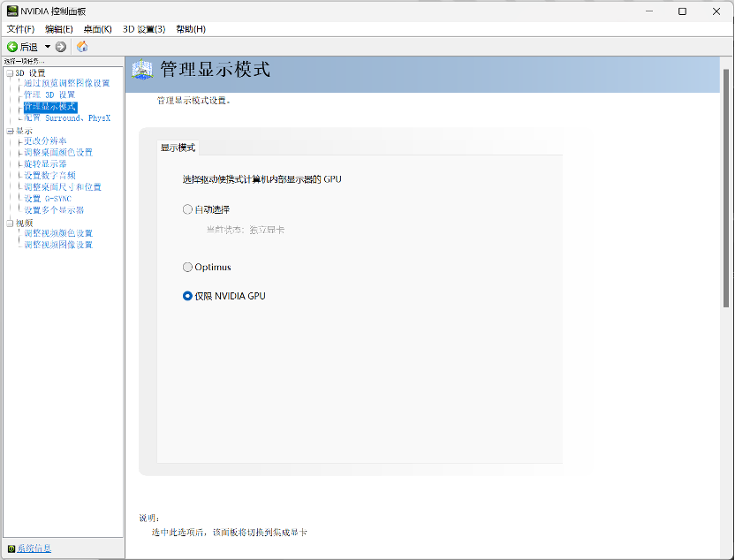Open the 桌面(K) menu

(97, 29)
